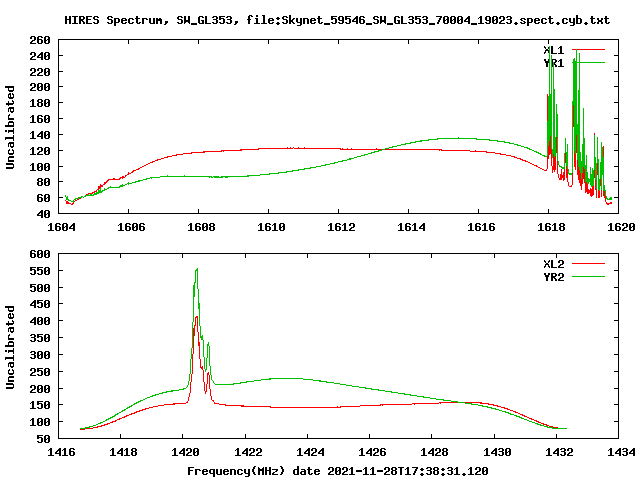Image resolution: width=640 pixels, height=480 pixels.
Task: Click the 500 y-axis tick label
Action: [x=40, y=288]
